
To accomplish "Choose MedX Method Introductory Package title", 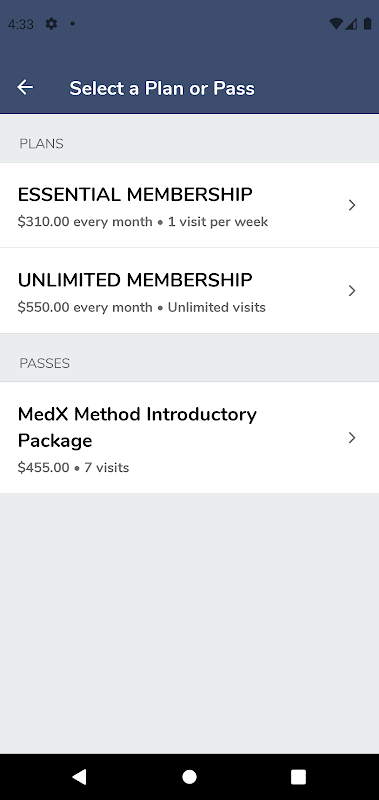I will coord(137,427).
